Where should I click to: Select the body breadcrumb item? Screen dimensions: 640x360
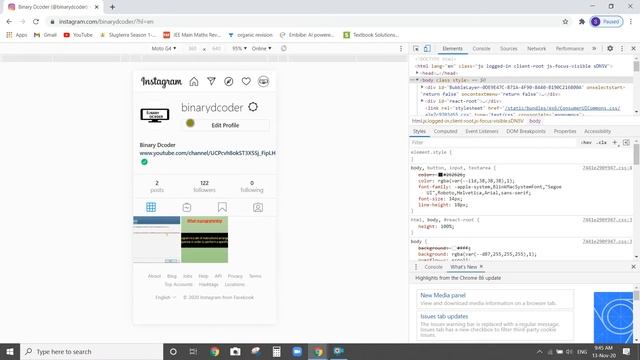[x=535, y=121]
